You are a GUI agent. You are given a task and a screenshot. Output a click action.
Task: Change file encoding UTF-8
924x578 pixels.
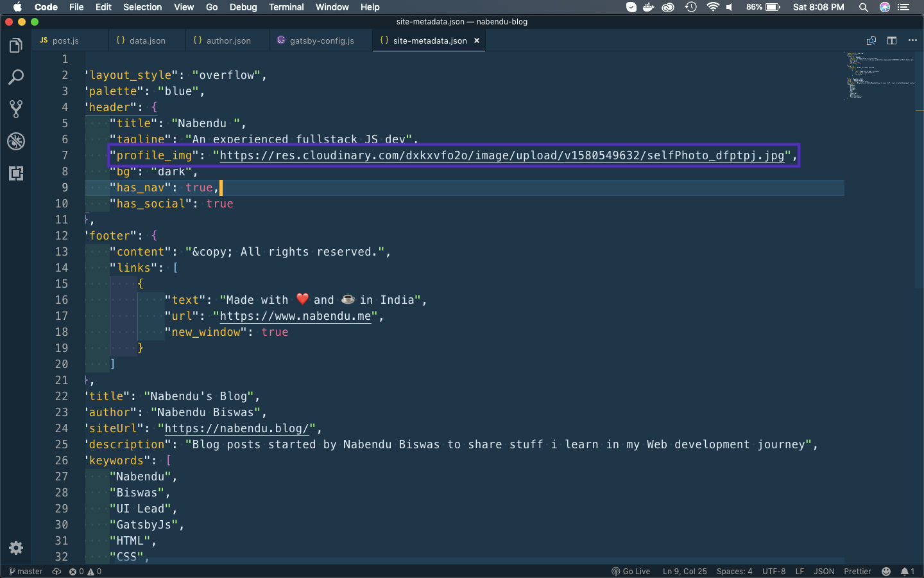coord(774,572)
